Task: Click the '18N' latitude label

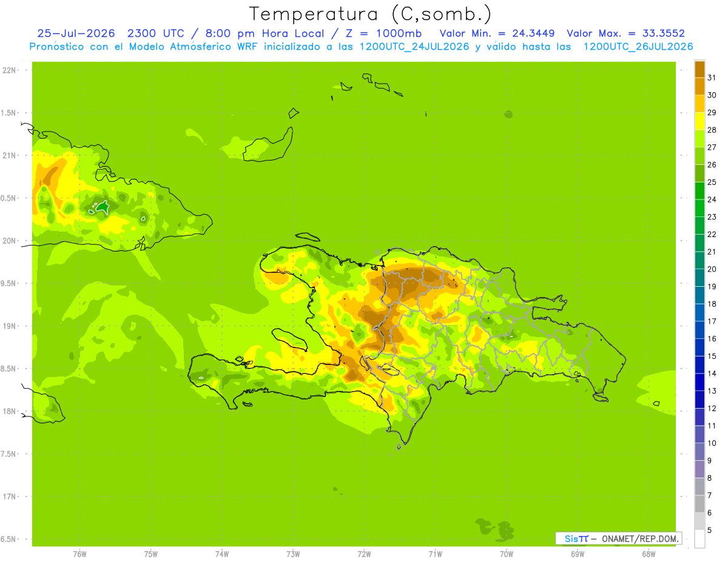Action: 9,411
